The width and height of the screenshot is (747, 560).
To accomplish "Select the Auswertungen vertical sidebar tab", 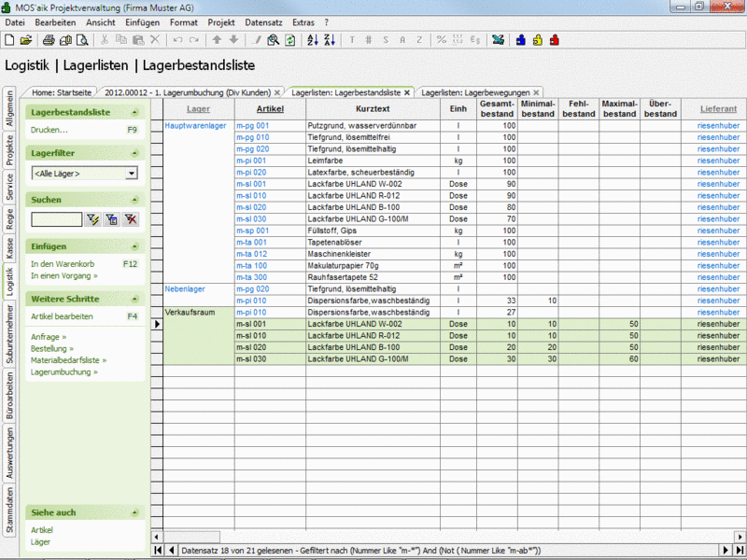I will [x=9, y=453].
